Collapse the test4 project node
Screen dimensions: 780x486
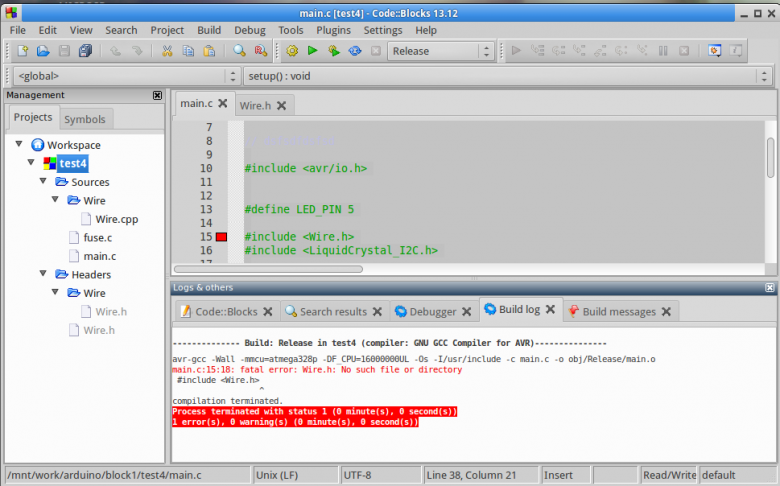click(31, 163)
